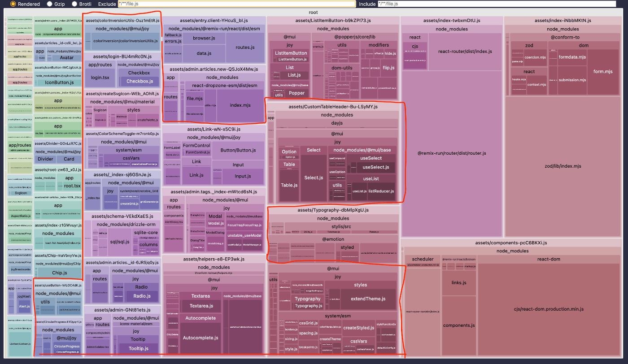Select the data.js module
The image size is (628, 364).
click(204, 53)
